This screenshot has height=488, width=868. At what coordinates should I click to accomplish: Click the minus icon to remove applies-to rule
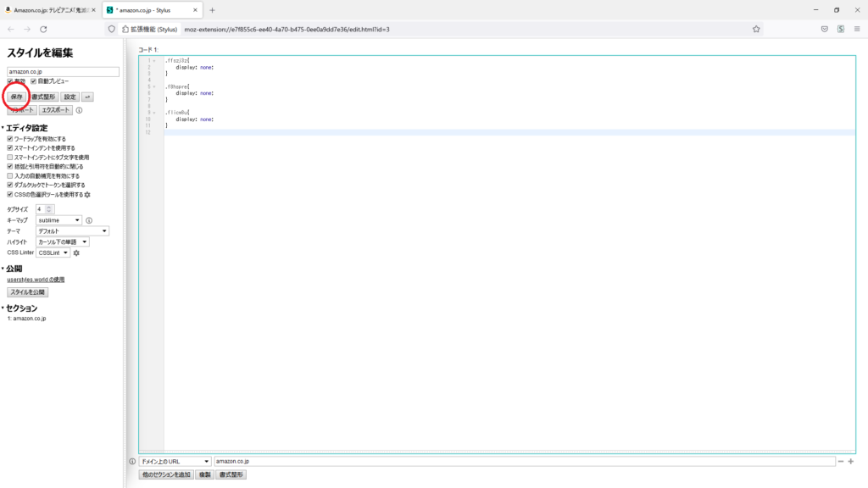(x=841, y=462)
